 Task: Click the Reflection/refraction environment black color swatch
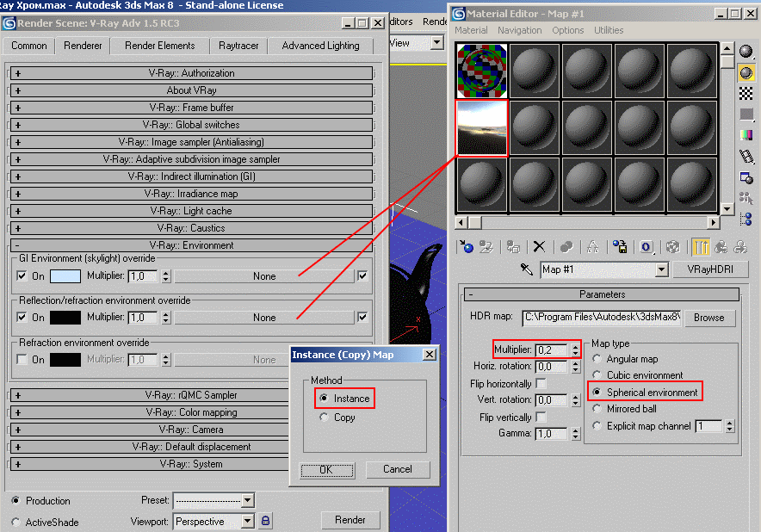pos(65,318)
